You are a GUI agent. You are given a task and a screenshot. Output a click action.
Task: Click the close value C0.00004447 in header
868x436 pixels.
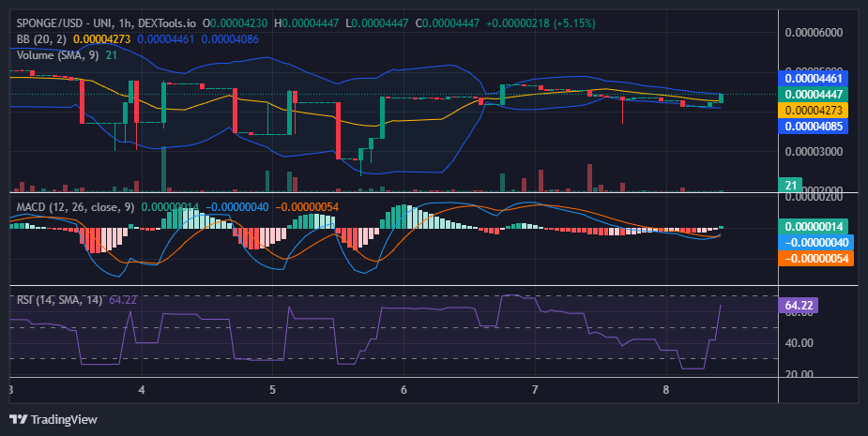(x=448, y=23)
